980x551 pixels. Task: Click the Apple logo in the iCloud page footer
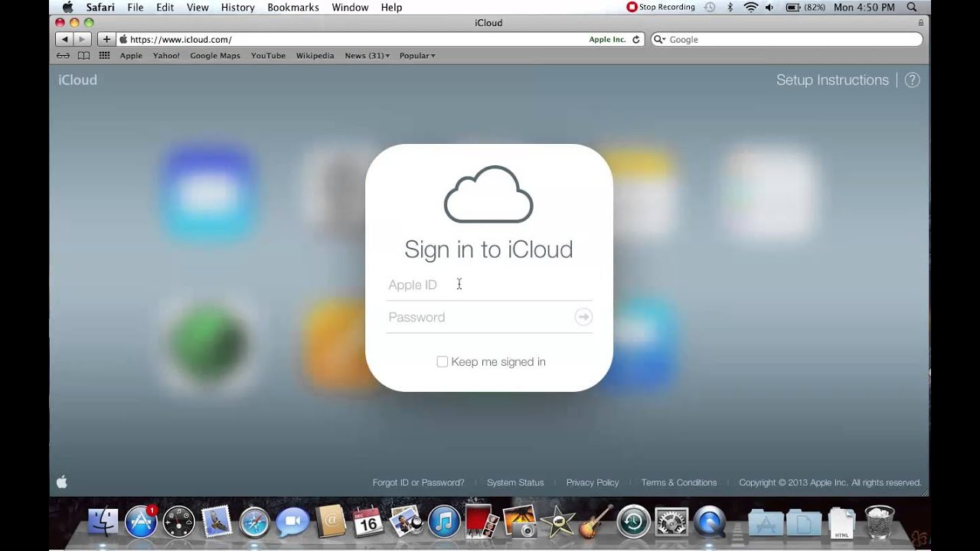coord(62,482)
